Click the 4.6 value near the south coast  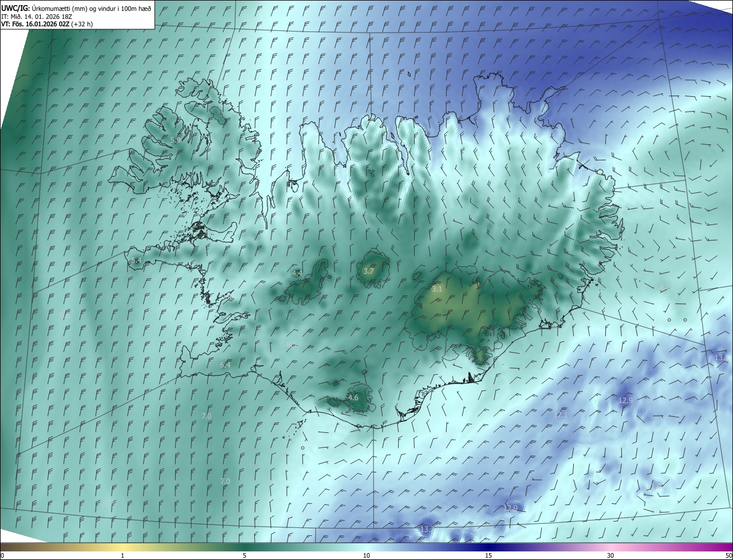pyautogui.click(x=353, y=398)
